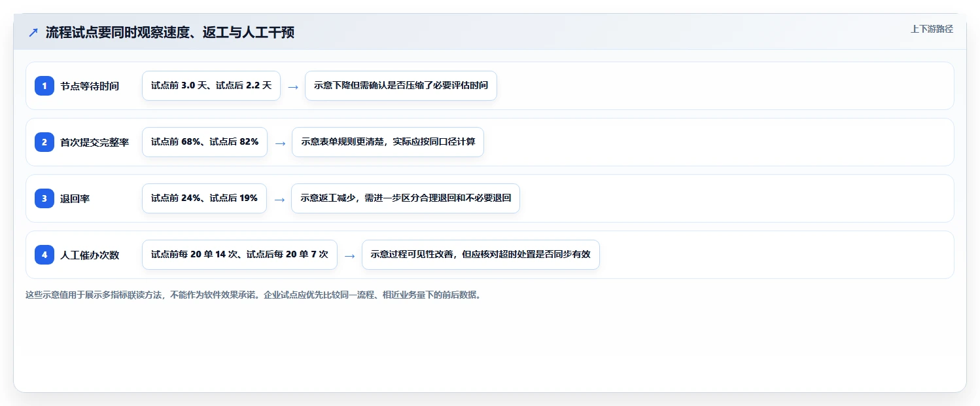Click the trend arrow icon beside the title
This screenshot has height=406, width=980.
pyautogui.click(x=33, y=32)
